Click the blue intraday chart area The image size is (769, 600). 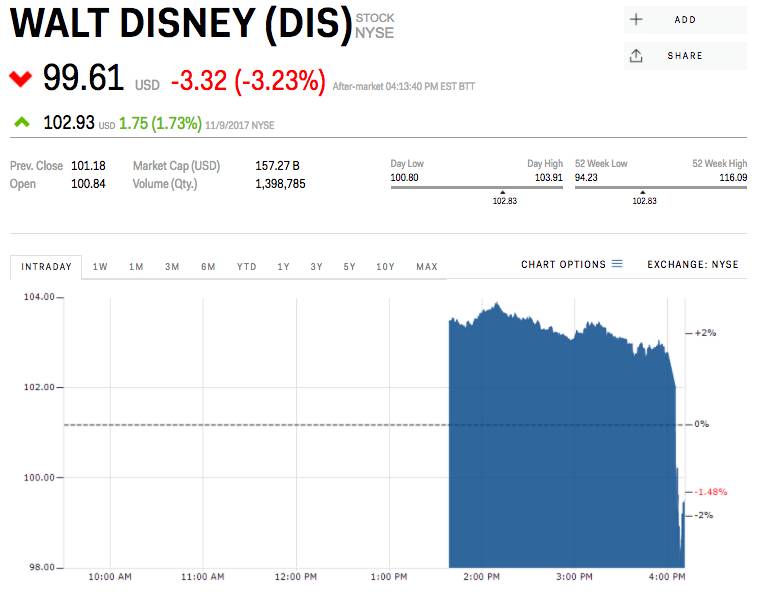[560, 450]
